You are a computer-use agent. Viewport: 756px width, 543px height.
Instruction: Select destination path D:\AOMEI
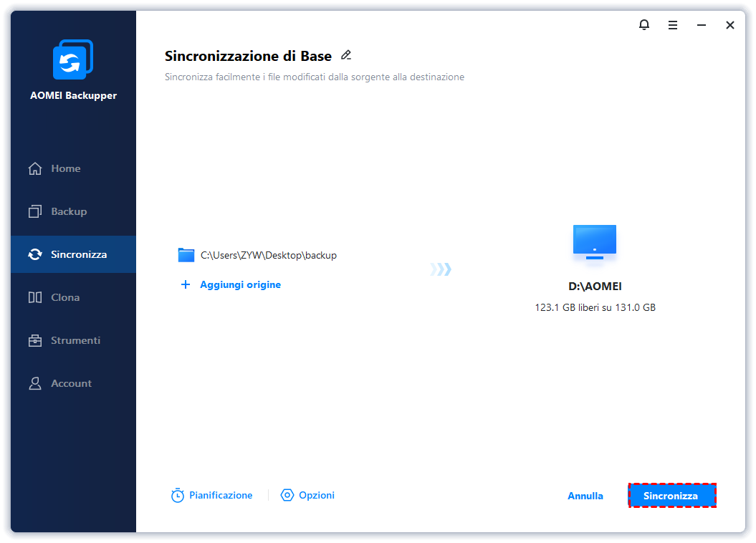click(595, 287)
